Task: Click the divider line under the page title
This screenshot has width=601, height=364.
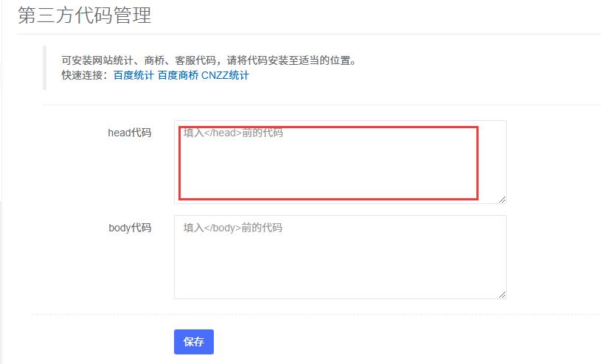Action: [x=309, y=34]
